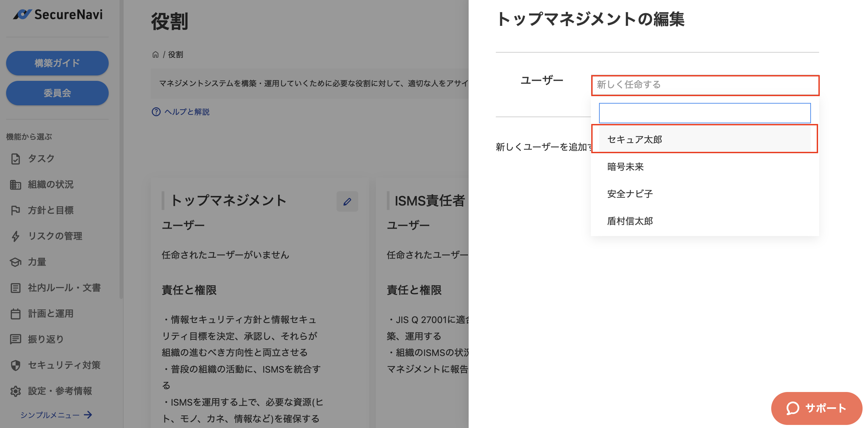Open 社内ルール・文書 menu entry
This screenshot has width=868, height=428.
tap(64, 288)
